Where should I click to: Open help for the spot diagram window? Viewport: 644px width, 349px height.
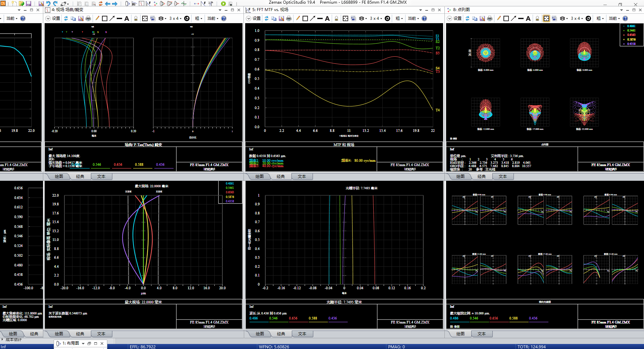[x=625, y=18]
